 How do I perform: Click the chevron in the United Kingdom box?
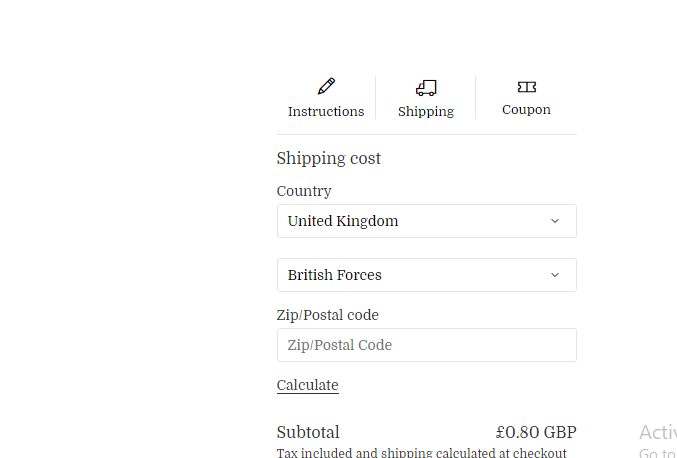point(555,221)
